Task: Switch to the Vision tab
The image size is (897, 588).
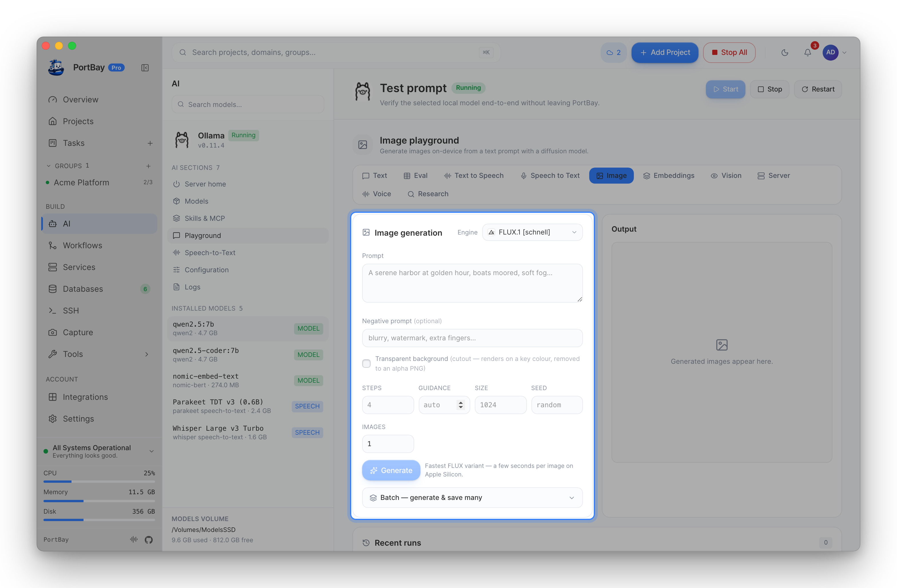Action: (726, 176)
